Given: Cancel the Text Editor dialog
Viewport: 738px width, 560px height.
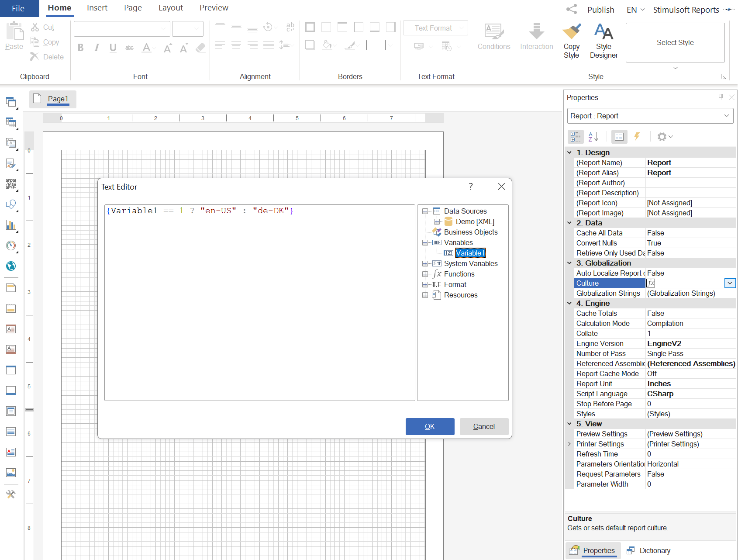Looking at the screenshot, I should click(x=484, y=426).
